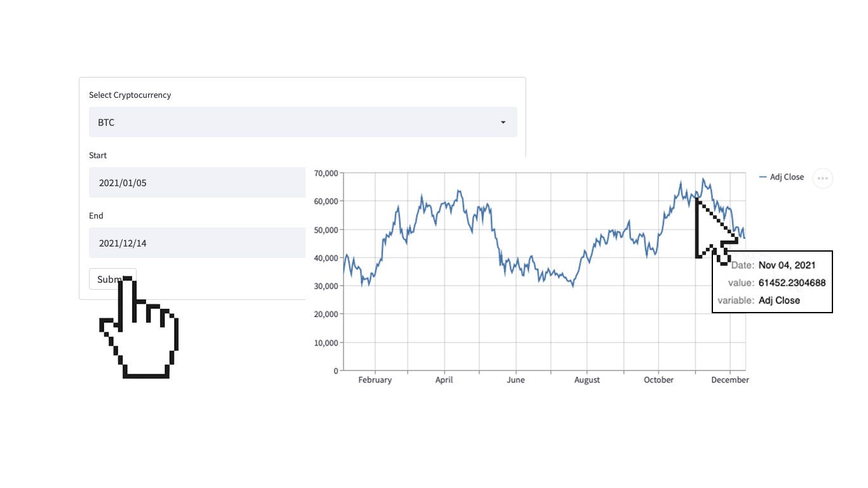Click the Start field label
The width and height of the screenshot is (868, 488).
pos(98,155)
